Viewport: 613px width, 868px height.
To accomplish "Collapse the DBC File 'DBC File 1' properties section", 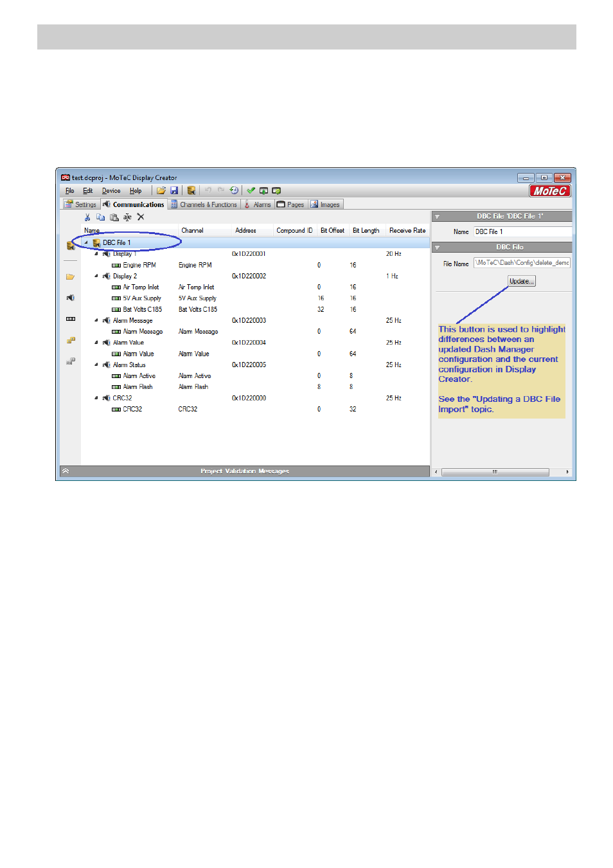I will point(438,217).
